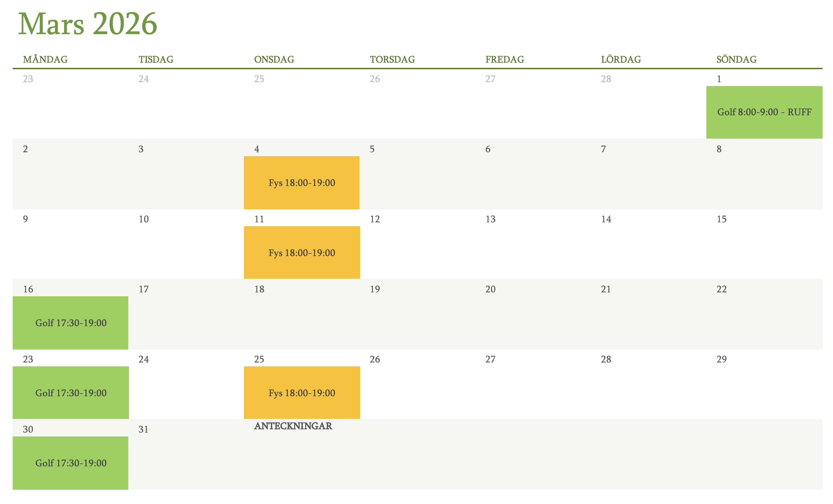
Task: Click Fys 18:00-19:00 on March 11
Action: coord(302,253)
